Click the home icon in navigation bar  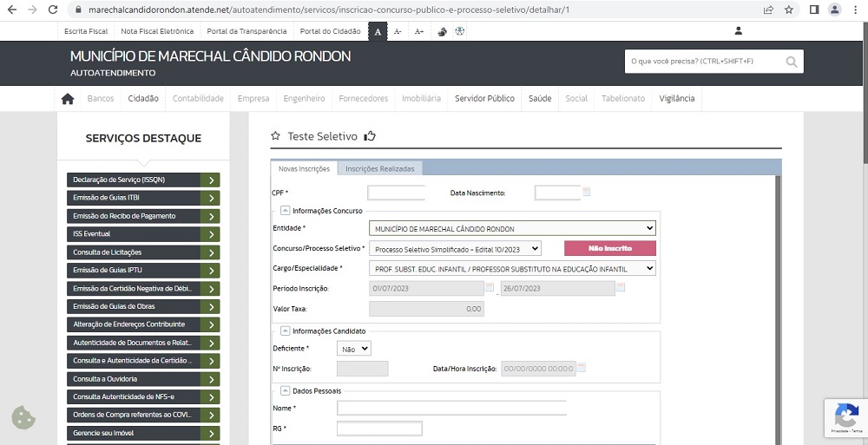pyautogui.click(x=68, y=99)
